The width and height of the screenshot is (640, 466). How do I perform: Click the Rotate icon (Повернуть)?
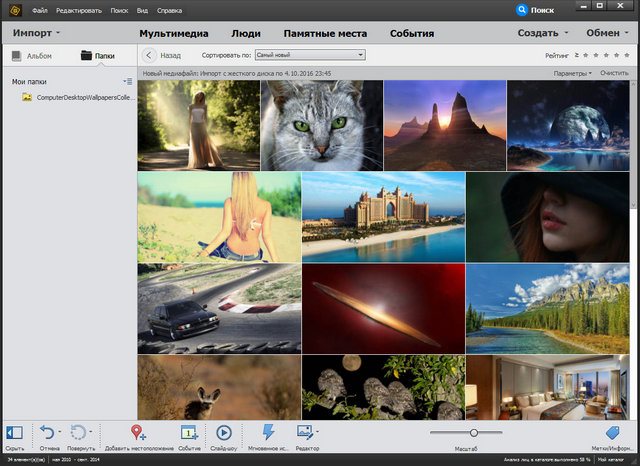[x=80, y=433]
